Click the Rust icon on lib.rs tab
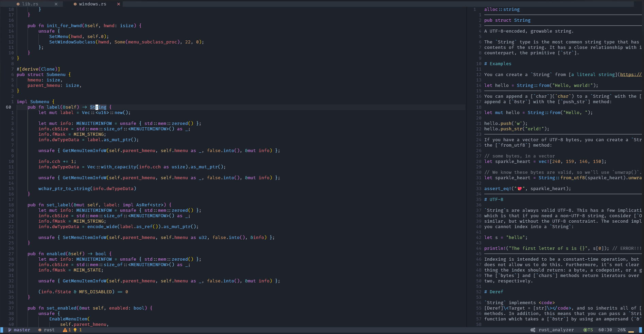The width and height of the screenshot is (644, 334). click(18, 4)
